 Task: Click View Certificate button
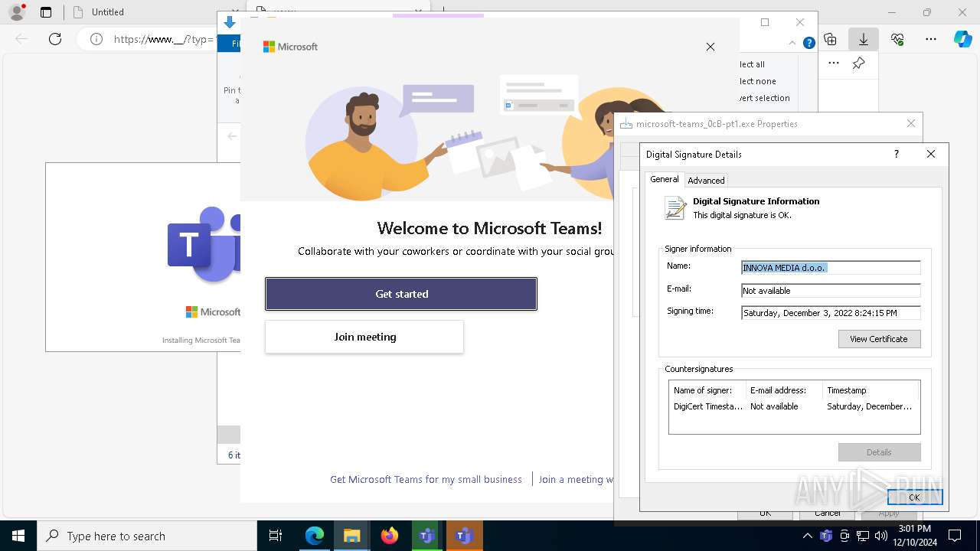coord(879,339)
